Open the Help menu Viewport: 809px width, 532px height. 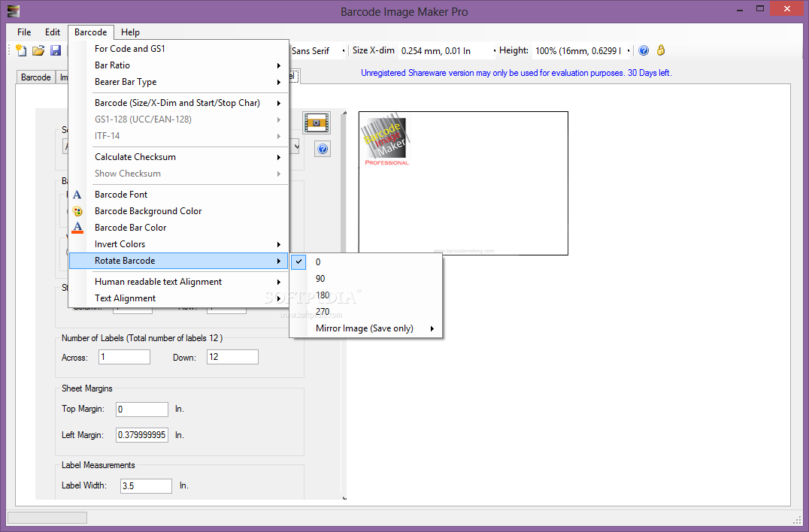(130, 32)
